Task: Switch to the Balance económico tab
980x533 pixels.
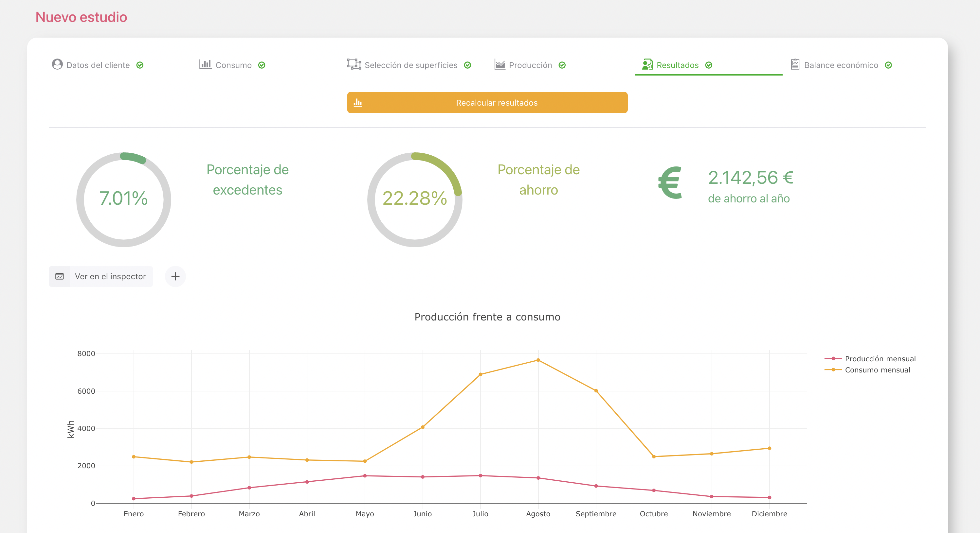Action: (841, 65)
